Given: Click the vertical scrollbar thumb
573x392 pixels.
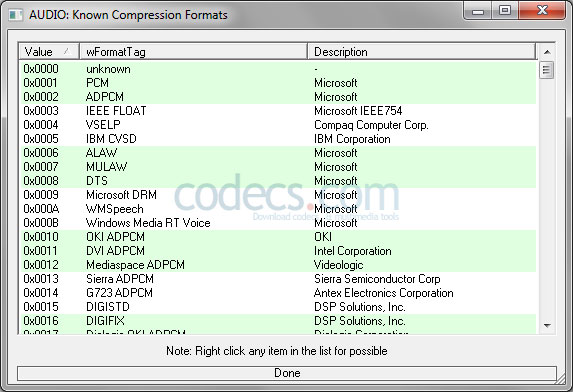Looking at the screenshot, I should click(x=547, y=70).
